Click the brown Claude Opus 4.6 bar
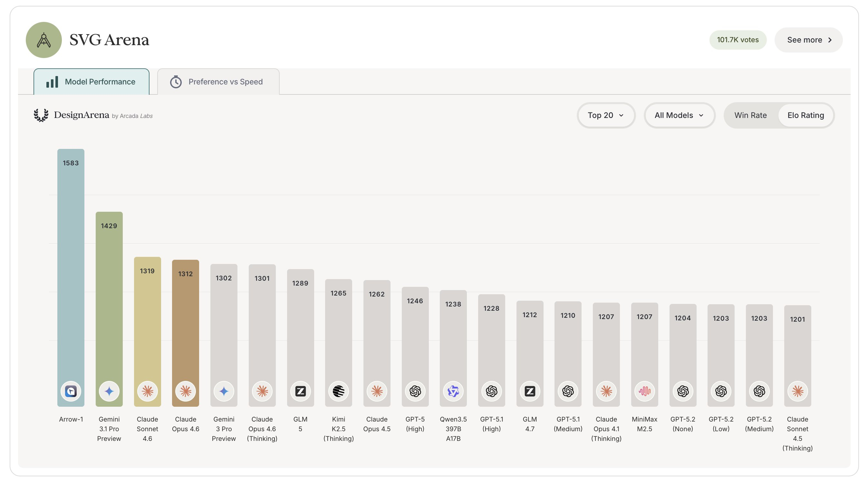This screenshot has width=868, height=486. pos(185,324)
